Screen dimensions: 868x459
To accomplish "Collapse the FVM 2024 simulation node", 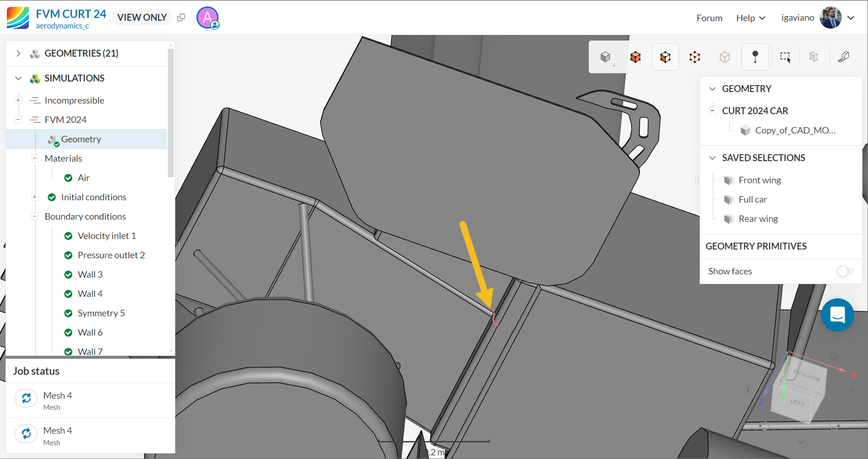I will click(x=18, y=120).
